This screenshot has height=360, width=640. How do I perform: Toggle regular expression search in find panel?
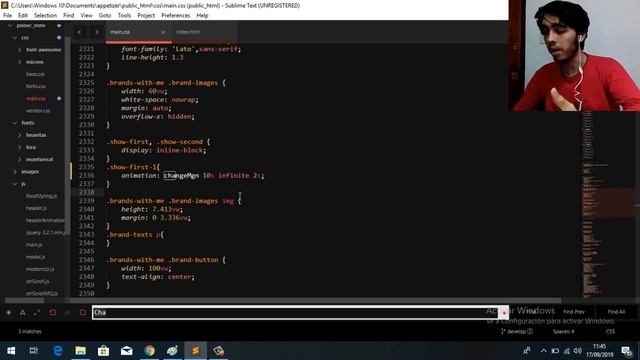tap(9, 313)
